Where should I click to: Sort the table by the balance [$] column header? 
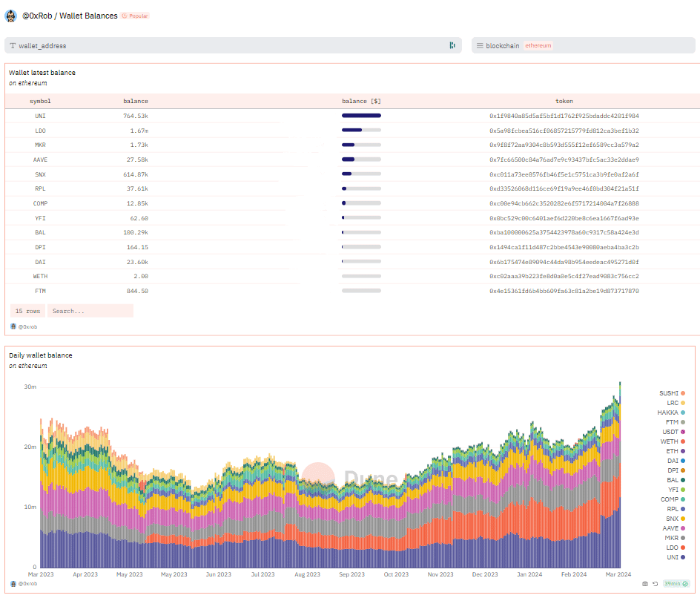coord(361,101)
